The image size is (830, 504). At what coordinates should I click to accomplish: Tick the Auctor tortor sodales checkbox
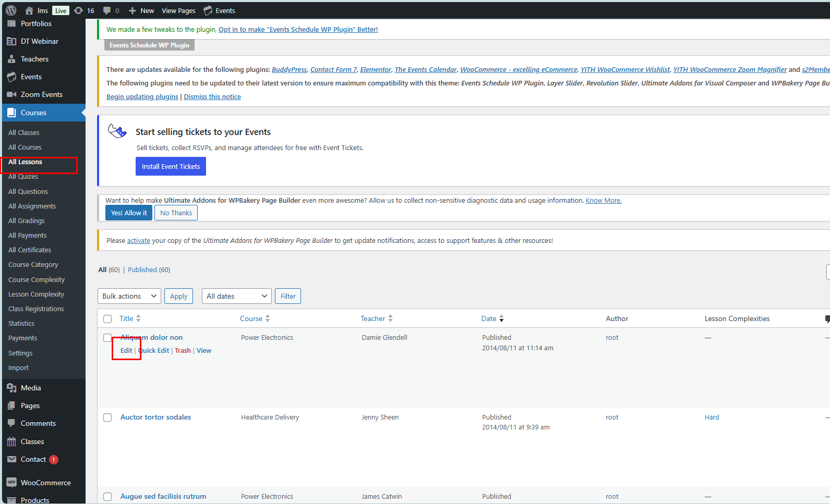click(x=107, y=417)
